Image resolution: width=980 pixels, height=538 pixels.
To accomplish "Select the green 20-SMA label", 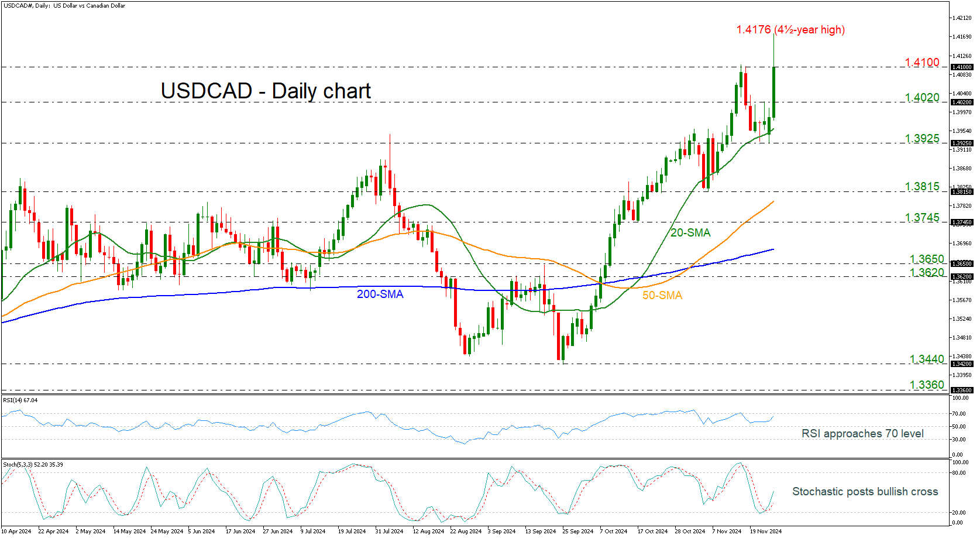I will [690, 233].
